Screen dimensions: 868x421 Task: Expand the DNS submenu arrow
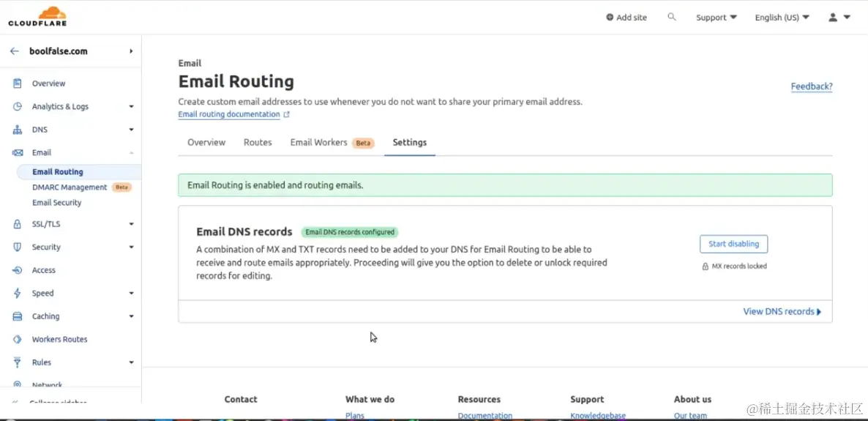pyautogui.click(x=131, y=130)
